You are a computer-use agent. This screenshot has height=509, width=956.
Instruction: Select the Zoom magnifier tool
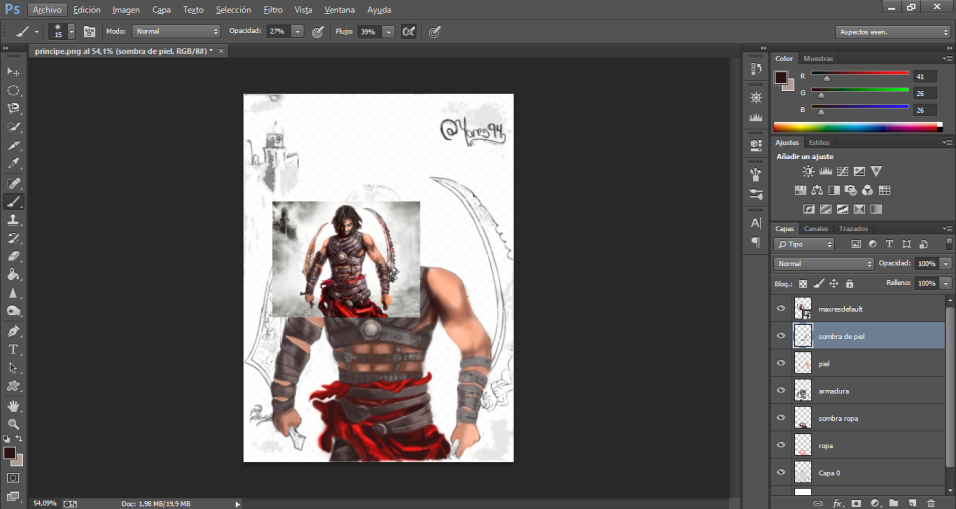click(14, 424)
